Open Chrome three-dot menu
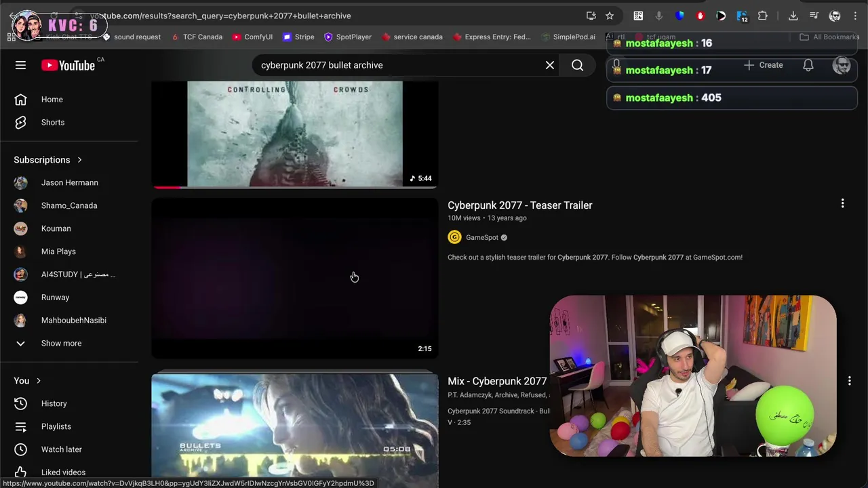Image resolution: width=868 pixels, height=488 pixels. pos(854,16)
